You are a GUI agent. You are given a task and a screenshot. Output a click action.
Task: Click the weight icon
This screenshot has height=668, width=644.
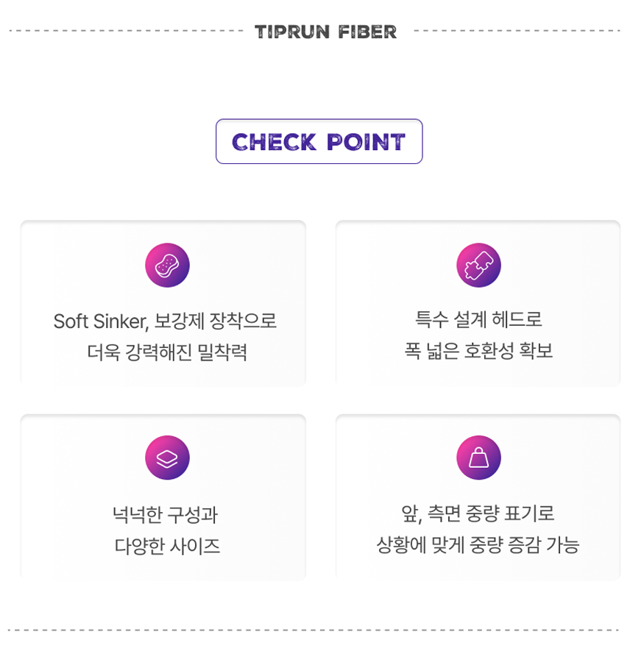point(478,458)
